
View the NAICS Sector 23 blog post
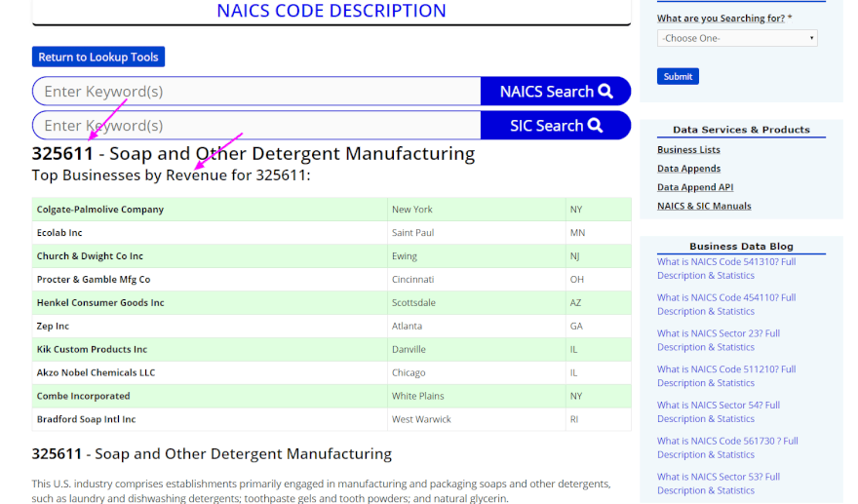718,339
